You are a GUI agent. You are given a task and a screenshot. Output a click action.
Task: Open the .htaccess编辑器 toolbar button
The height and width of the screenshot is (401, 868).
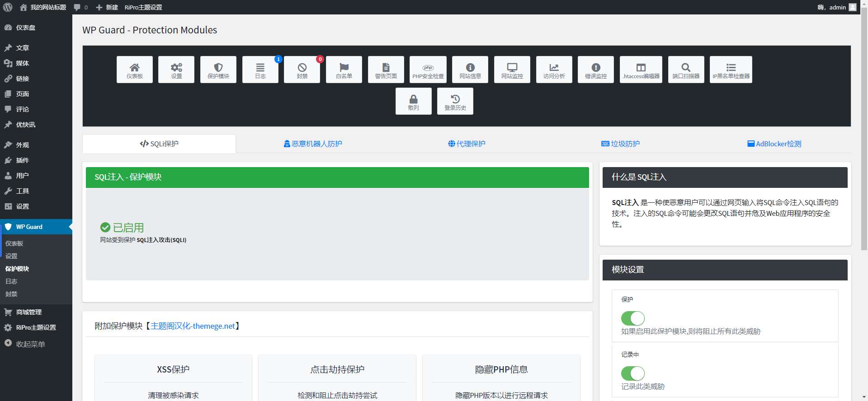[x=641, y=70]
